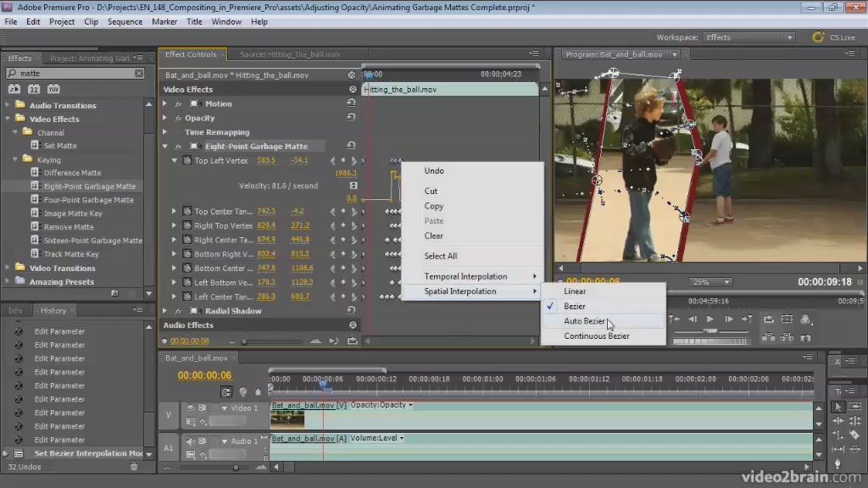
Task: Mute Audio 1 track speaker toggle
Action: pyautogui.click(x=191, y=441)
